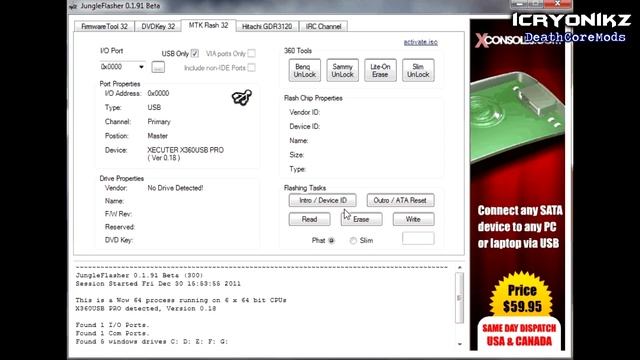This screenshot has height=360, width=640.
Task: Toggle the USB Only checkbox
Action: click(195, 53)
